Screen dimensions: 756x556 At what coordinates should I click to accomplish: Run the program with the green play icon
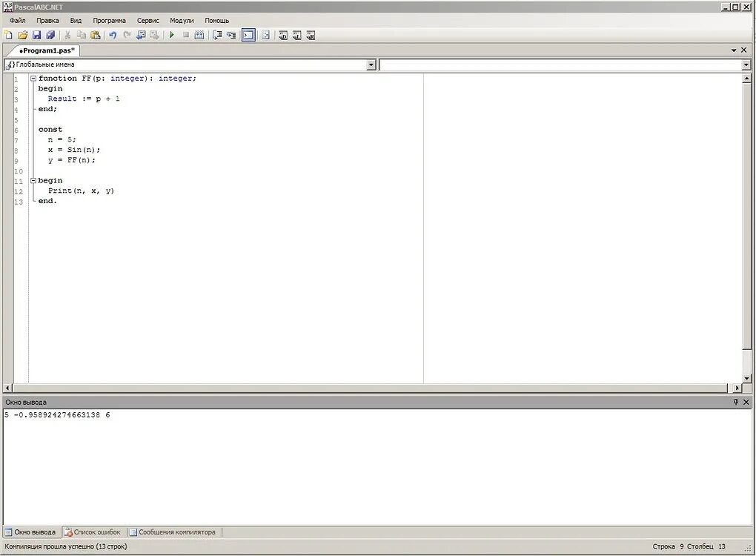pos(172,35)
